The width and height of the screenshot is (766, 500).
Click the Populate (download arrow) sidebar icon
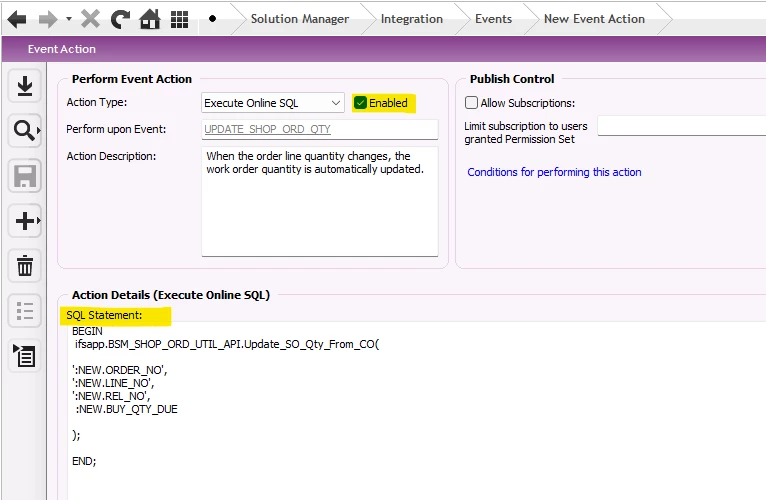click(25, 86)
